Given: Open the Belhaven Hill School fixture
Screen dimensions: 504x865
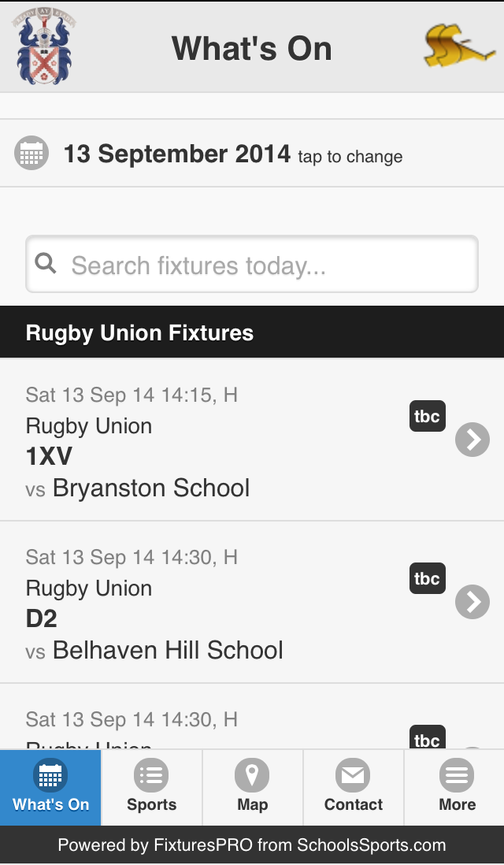Looking at the screenshot, I should click(x=168, y=651).
